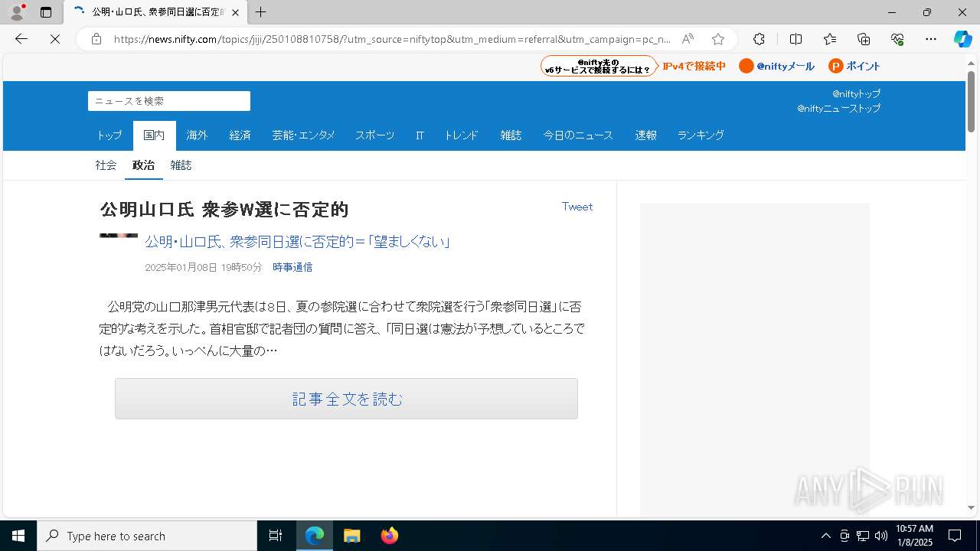Open the nifty光 v6 service banner
The width and height of the screenshot is (980, 551).
[x=599, y=66]
